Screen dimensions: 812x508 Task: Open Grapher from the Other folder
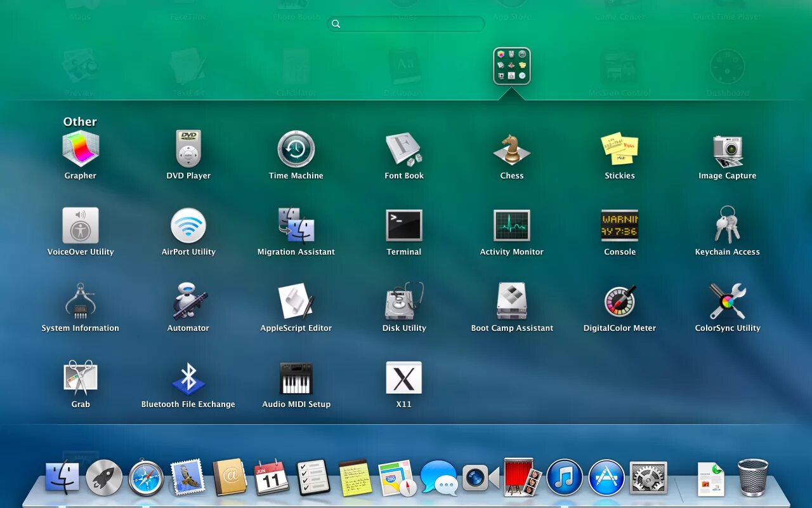coord(81,149)
